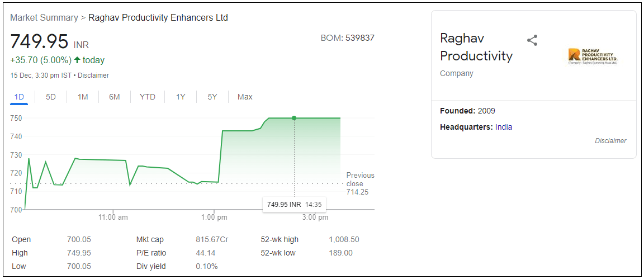
Task: Click the Mkt cap value 815.67Cr
Action: coord(212,239)
